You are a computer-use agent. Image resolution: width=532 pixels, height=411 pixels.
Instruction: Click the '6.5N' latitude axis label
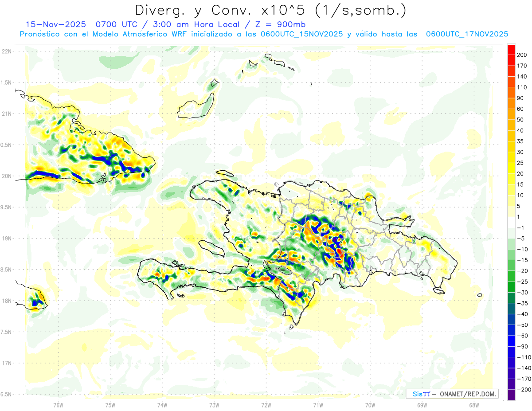[6, 395]
